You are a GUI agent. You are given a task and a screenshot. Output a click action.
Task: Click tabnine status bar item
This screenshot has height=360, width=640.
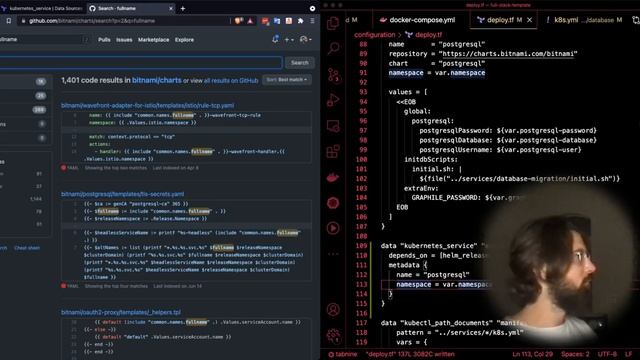343,354
